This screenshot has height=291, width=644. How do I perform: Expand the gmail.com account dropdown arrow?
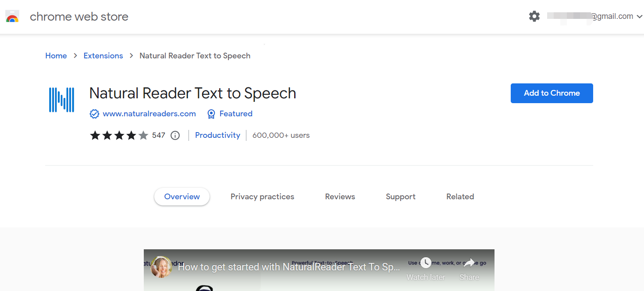[x=639, y=17]
